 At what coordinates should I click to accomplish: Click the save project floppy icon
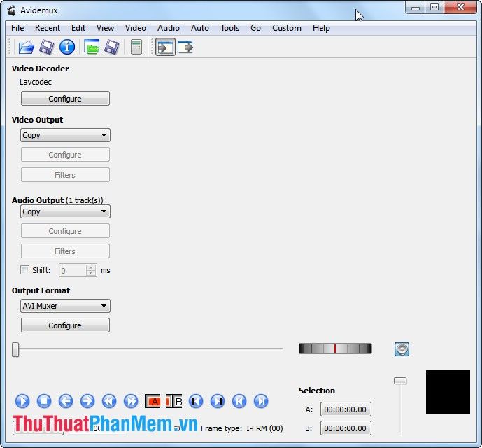pos(112,48)
